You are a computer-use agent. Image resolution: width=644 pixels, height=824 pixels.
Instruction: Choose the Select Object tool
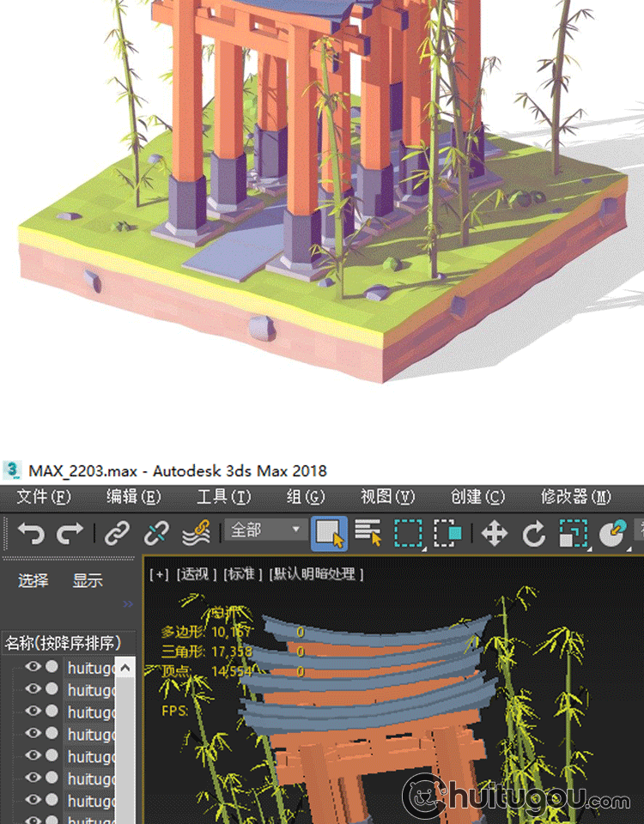pyautogui.click(x=330, y=534)
